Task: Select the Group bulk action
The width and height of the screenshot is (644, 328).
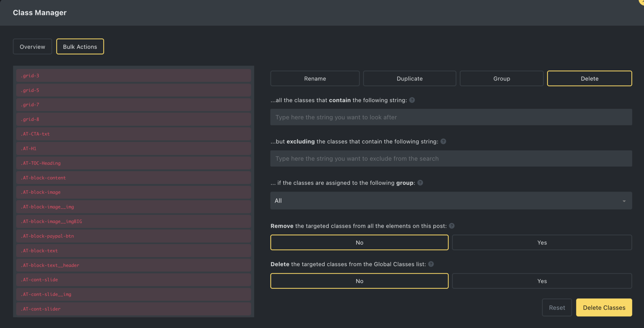Action: tap(502, 79)
